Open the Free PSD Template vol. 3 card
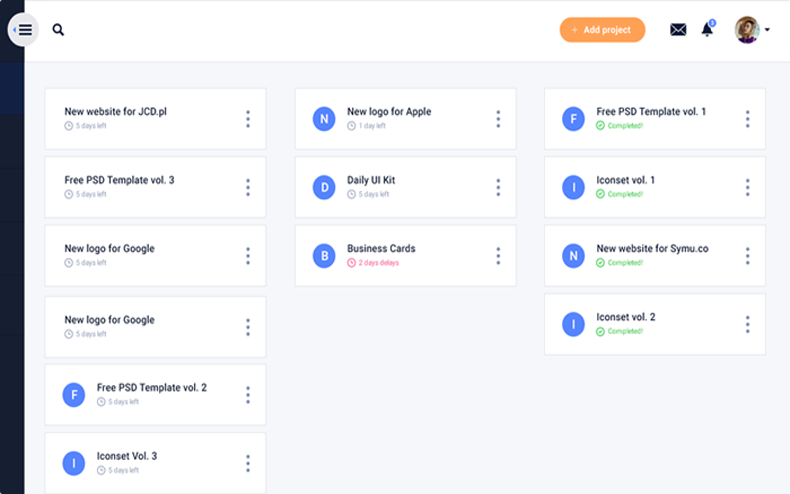The width and height of the screenshot is (790, 494). point(119,180)
